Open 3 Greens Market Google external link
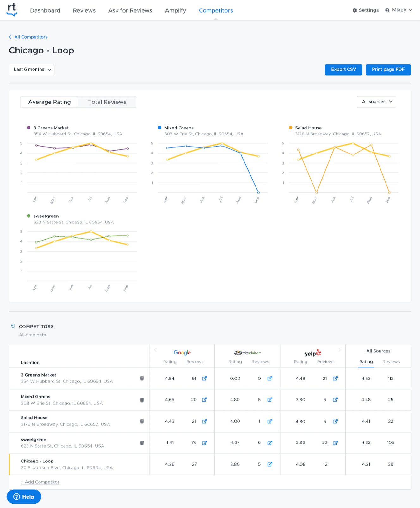 click(204, 378)
